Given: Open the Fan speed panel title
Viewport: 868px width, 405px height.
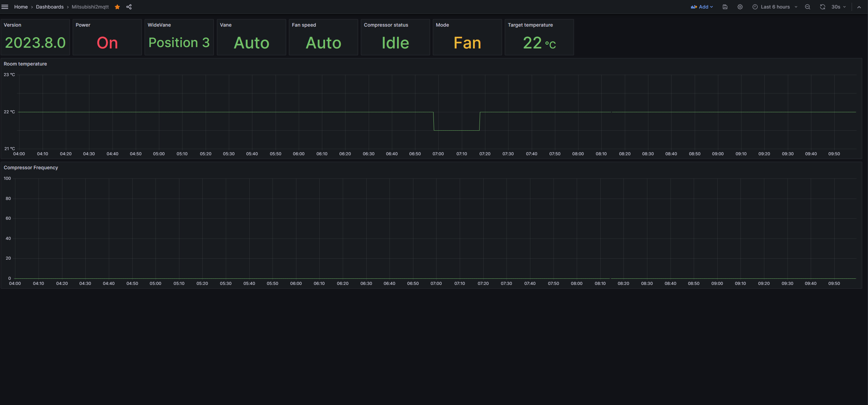Looking at the screenshot, I should point(304,25).
